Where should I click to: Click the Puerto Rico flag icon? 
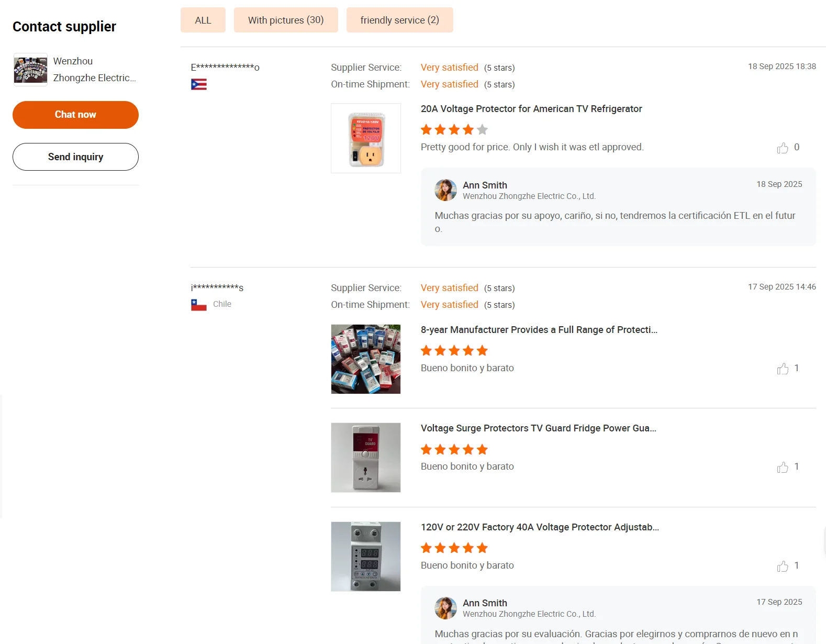point(199,84)
